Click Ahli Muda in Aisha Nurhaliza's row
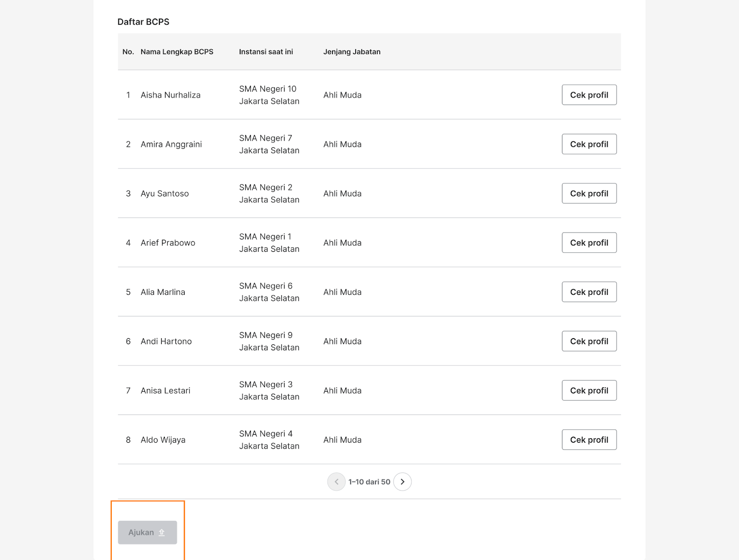This screenshot has width=739, height=560. (342, 95)
